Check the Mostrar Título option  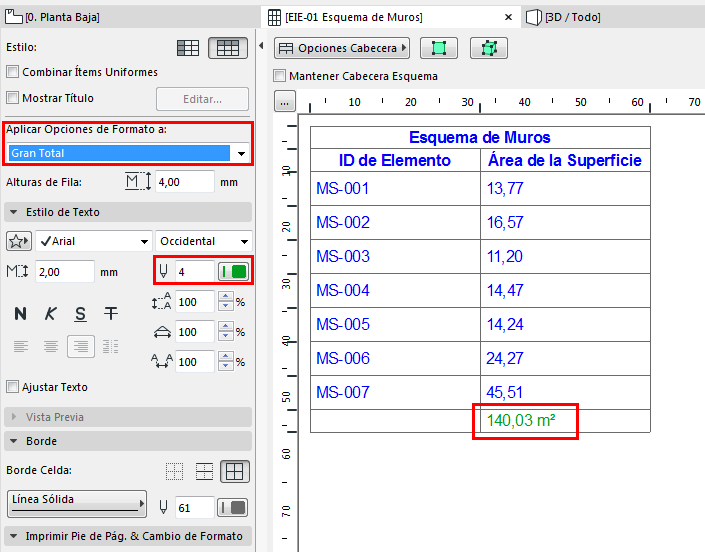(13, 98)
